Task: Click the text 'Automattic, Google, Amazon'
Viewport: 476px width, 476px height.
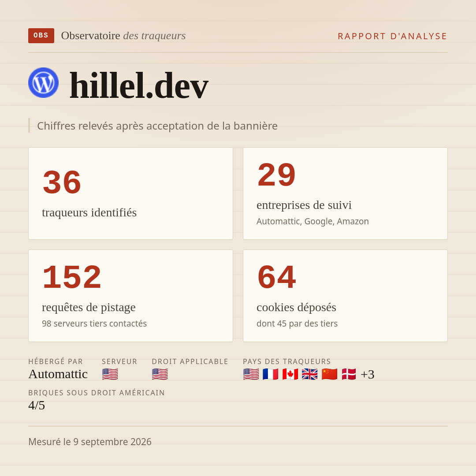Action: tap(312, 221)
